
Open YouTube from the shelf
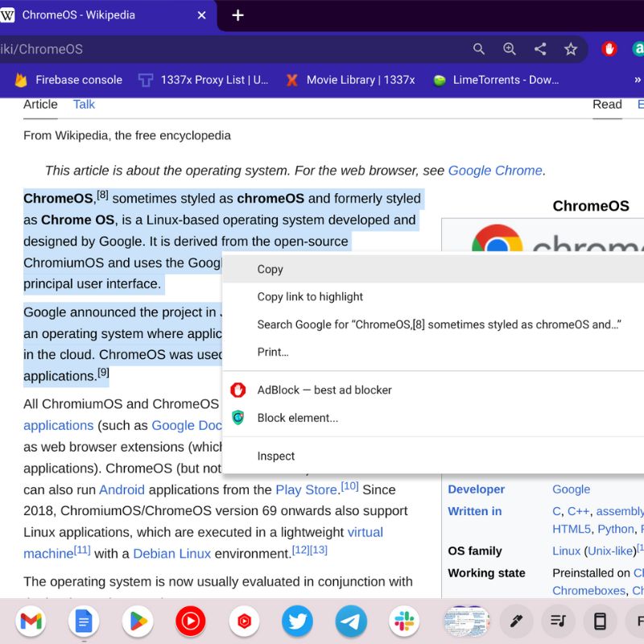(x=191, y=621)
